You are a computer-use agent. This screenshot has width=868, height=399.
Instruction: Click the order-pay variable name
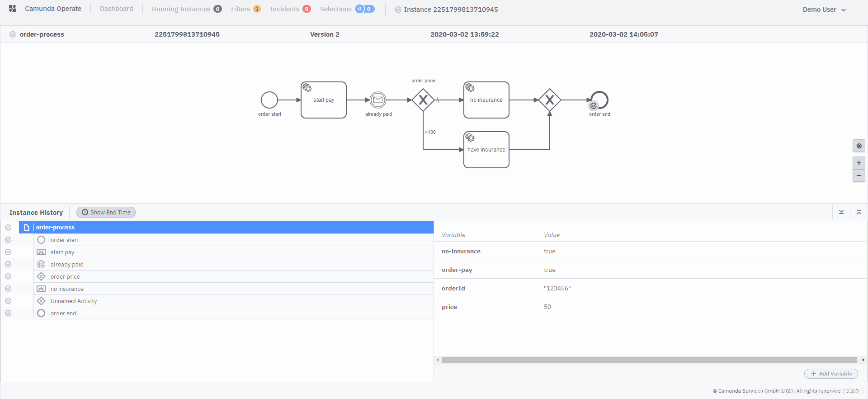pos(457,270)
